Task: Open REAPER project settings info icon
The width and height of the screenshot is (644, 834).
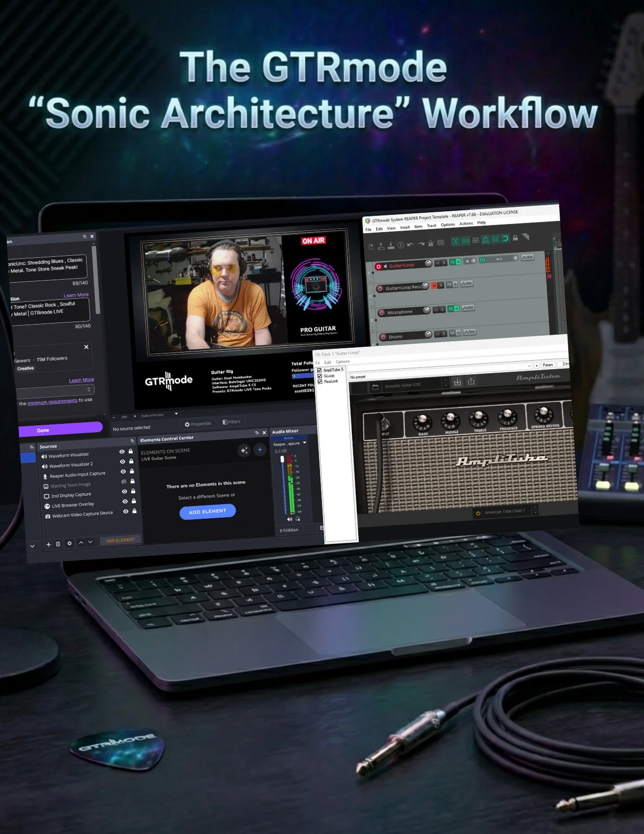Action: click(401, 245)
